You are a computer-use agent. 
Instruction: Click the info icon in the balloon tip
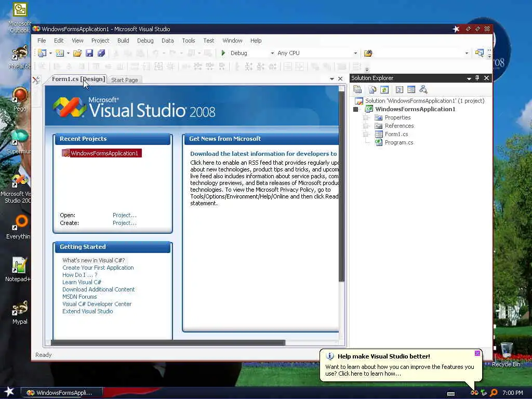click(x=330, y=356)
